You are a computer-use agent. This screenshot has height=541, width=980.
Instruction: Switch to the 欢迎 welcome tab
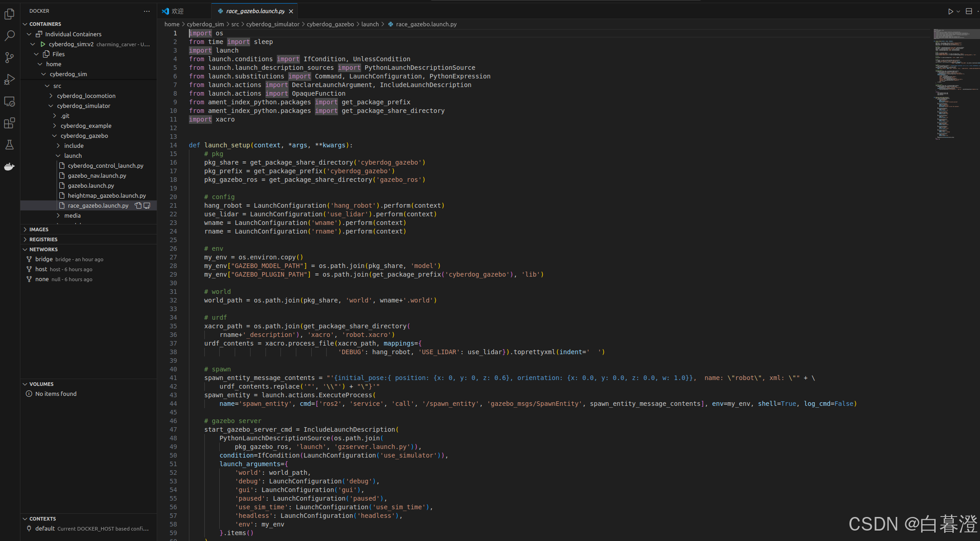(177, 11)
